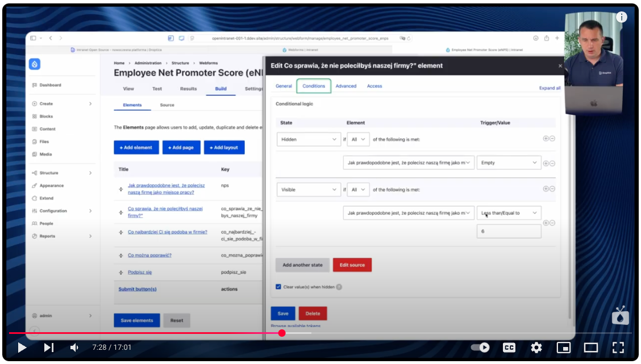The height and width of the screenshot is (364, 641).
Task: Add a condition to the Hidden state row
Action: tap(546, 139)
